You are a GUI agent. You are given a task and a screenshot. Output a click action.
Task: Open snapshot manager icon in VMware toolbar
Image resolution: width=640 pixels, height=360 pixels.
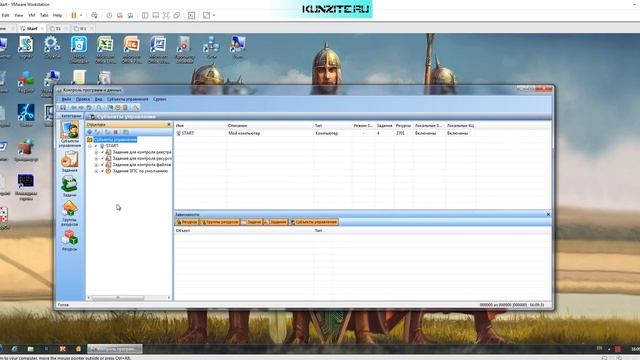(130, 16)
